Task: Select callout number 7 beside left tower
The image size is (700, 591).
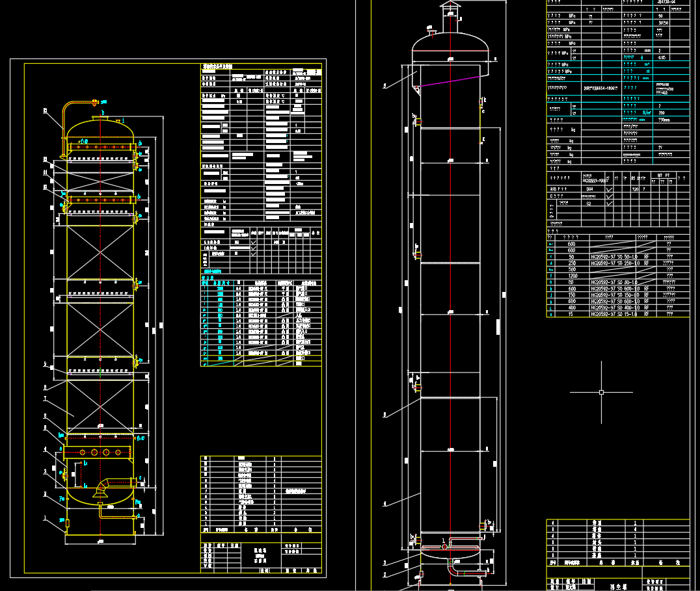Action: pos(45,398)
